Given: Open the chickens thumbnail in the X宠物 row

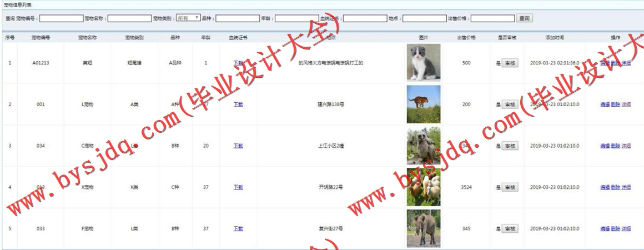Looking at the screenshot, I should coord(424,187).
